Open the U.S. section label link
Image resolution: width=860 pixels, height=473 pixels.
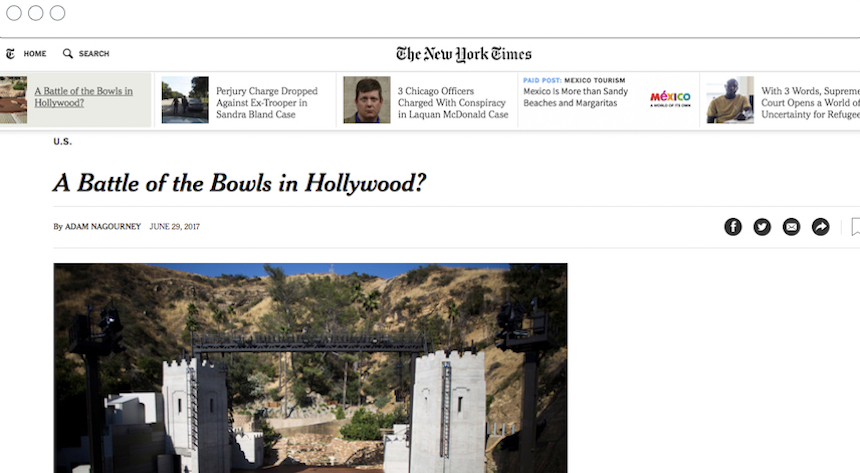(63, 142)
